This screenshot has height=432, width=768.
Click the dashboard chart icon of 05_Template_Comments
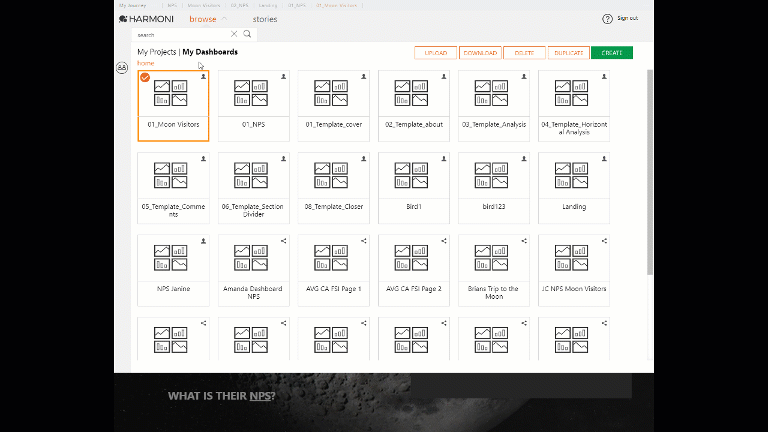pyautogui.click(x=170, y=175)
